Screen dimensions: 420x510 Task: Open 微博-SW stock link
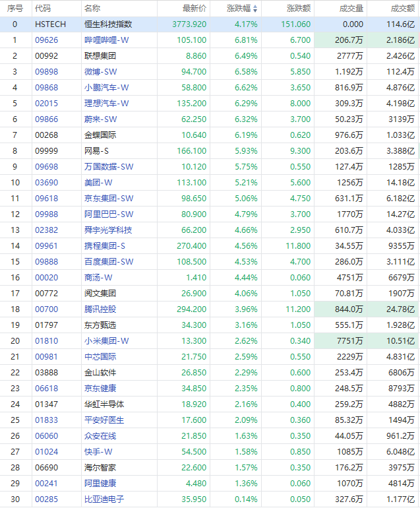tap(101, 71)
